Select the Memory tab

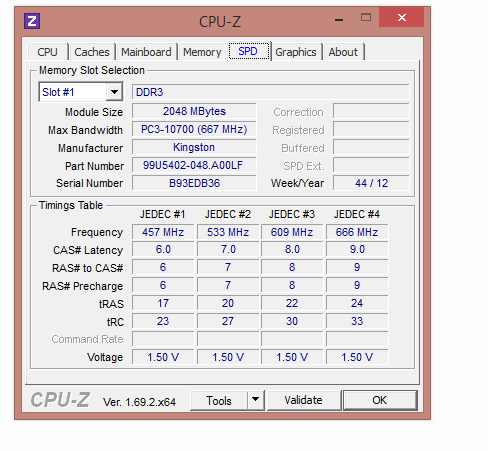point(202,52)
